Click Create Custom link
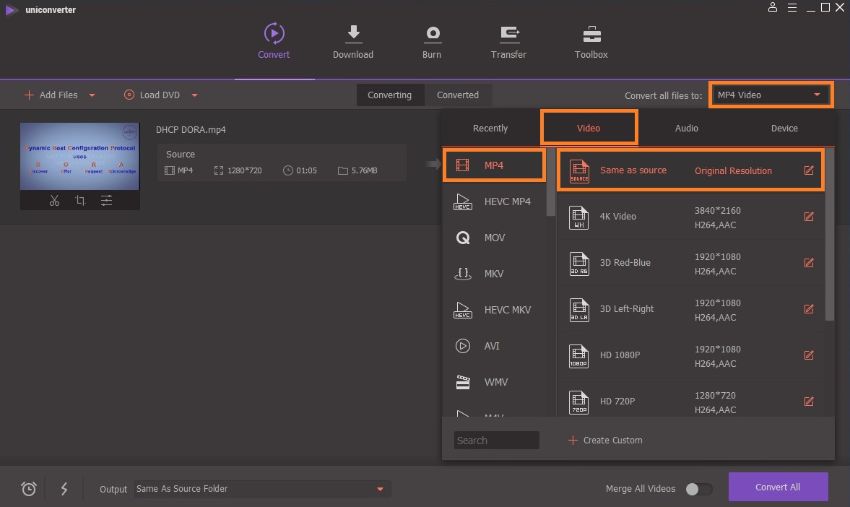850x507 pixels. (605, 440)
